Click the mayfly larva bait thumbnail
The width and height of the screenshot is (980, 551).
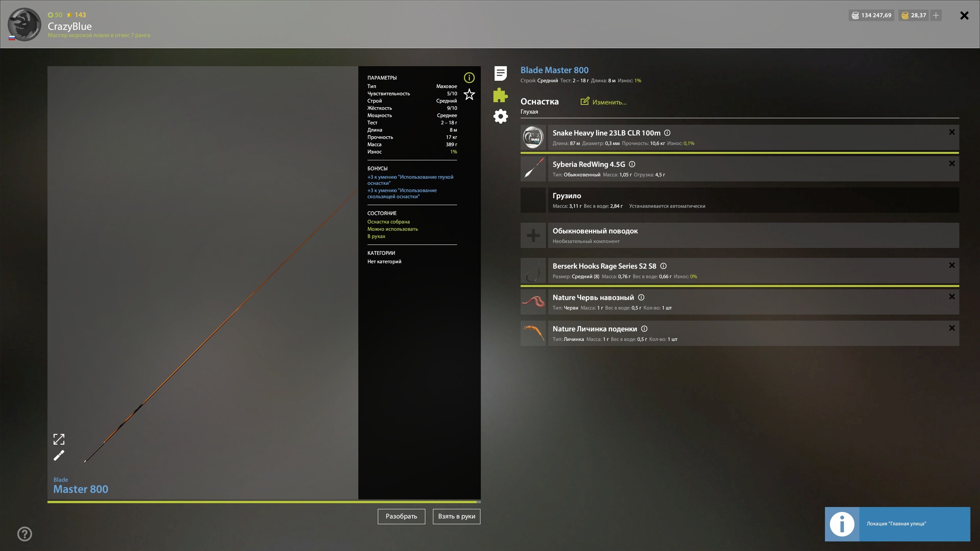(533, 333)
